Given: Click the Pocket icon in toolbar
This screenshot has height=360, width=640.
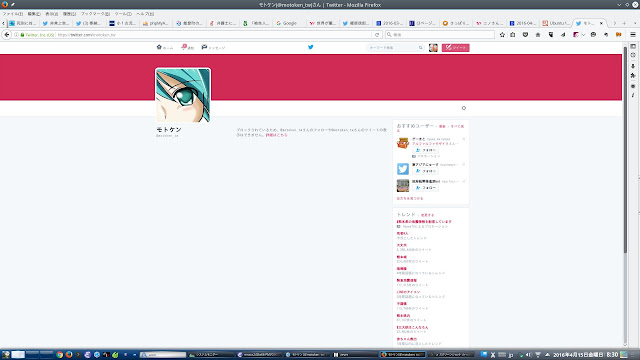Looking at the screenshot, I should (x=525, y=35).
